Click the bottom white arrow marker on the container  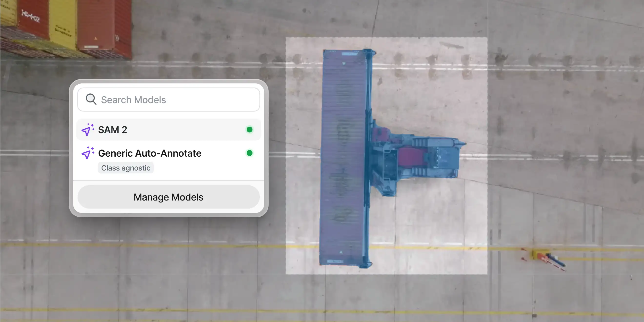(341, 252)
